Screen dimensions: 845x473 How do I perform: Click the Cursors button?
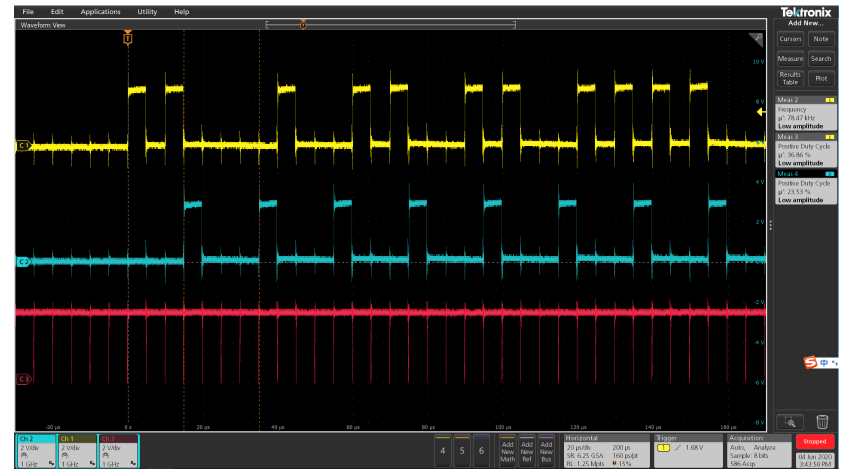790,39
